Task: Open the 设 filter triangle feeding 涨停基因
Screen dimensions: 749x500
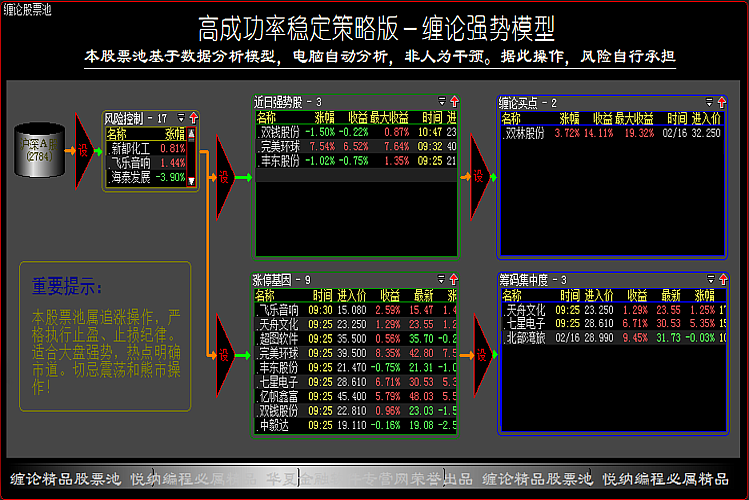Action: [x=224, y=355]
